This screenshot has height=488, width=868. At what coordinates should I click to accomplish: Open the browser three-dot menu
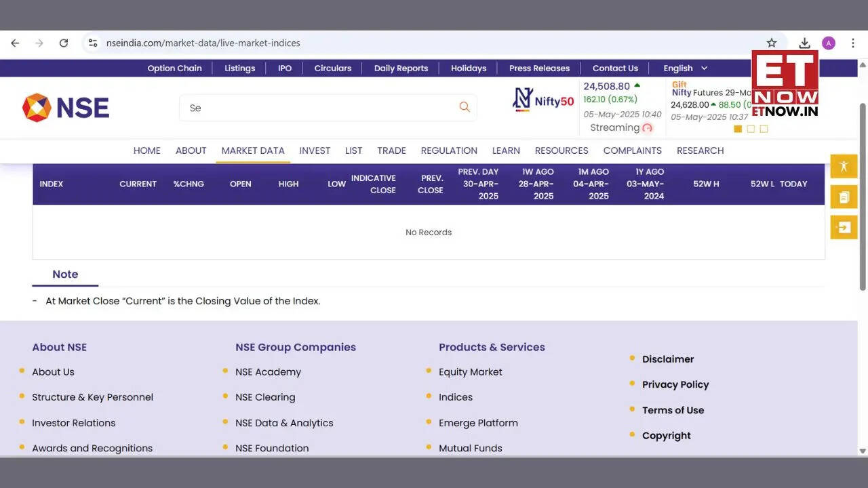pyautogui.click(x=853, y=43)
